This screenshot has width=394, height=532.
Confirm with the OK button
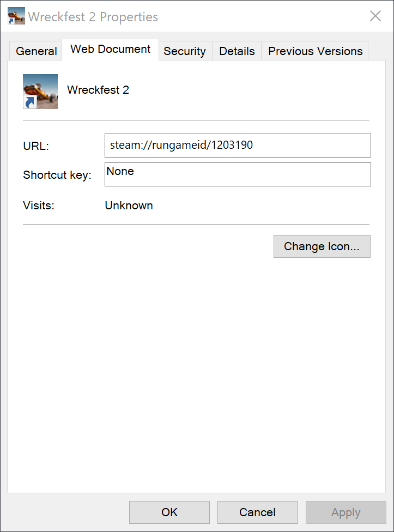(x=169, y=512)
